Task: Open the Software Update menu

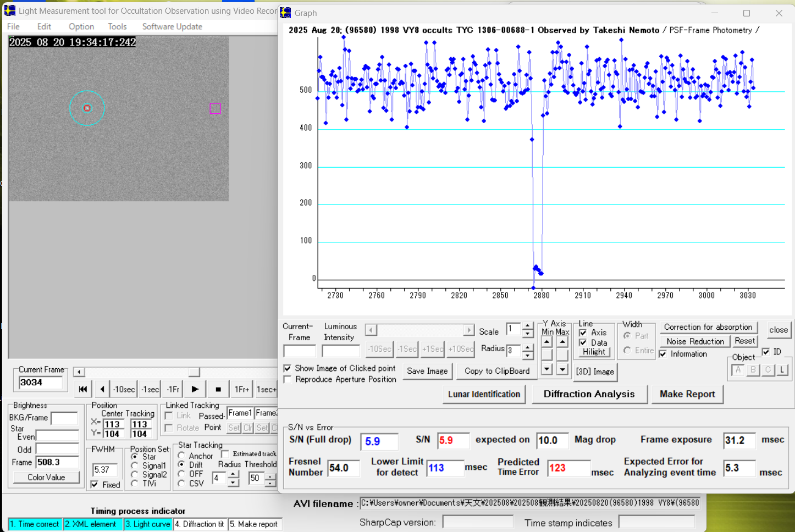Action: (172, 26)
